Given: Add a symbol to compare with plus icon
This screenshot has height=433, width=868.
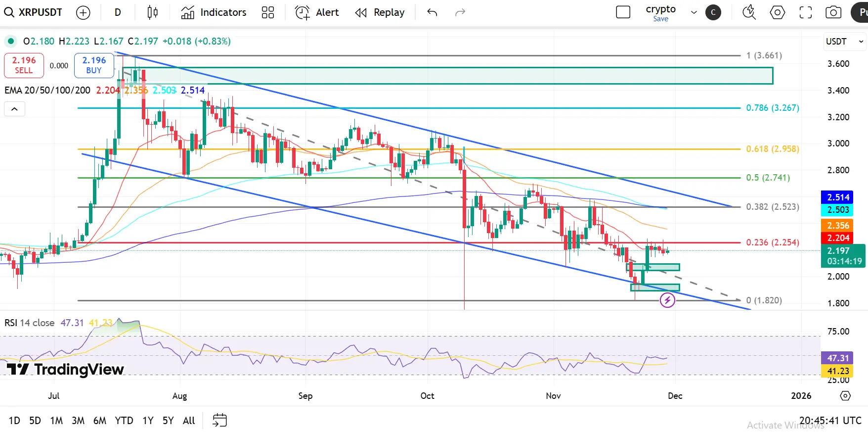Looking at the screenshot, I should (x=83, y=12).
